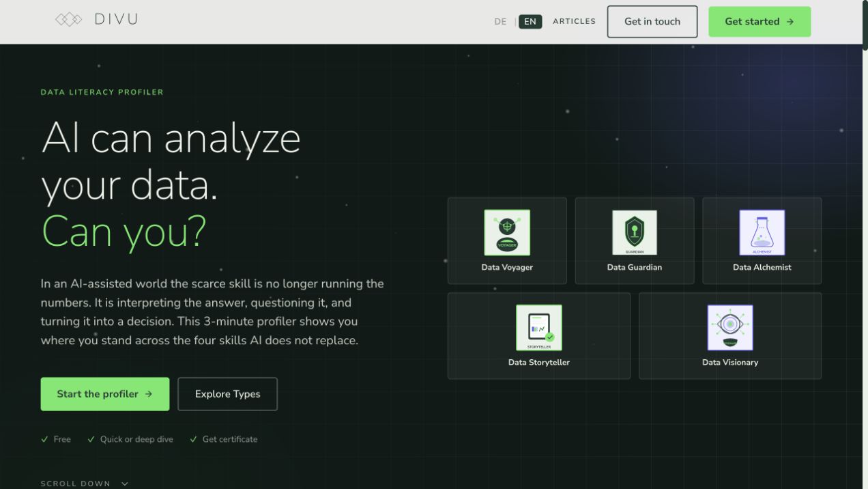
Task: Open the Data Guardian shield icon
Action: [x=635, y=233]
